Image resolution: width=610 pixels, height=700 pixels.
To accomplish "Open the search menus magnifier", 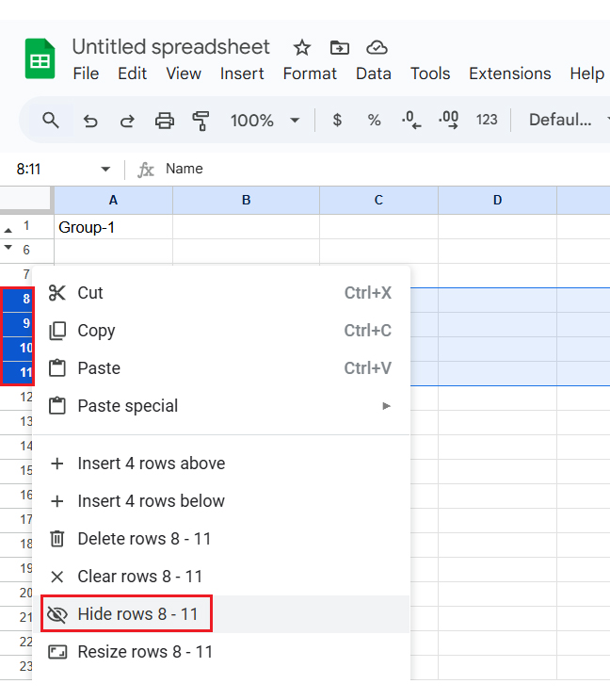I will 51,120.
